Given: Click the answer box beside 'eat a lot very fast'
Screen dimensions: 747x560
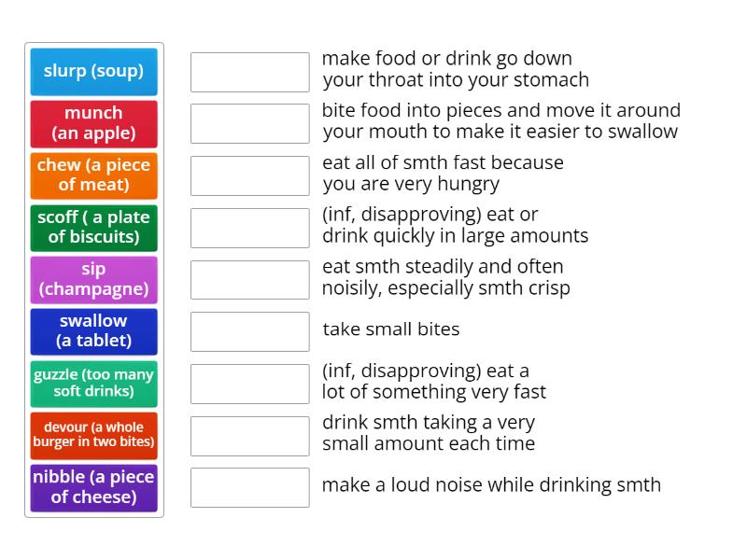Looking at the screenshot, I should click(248, 384).
